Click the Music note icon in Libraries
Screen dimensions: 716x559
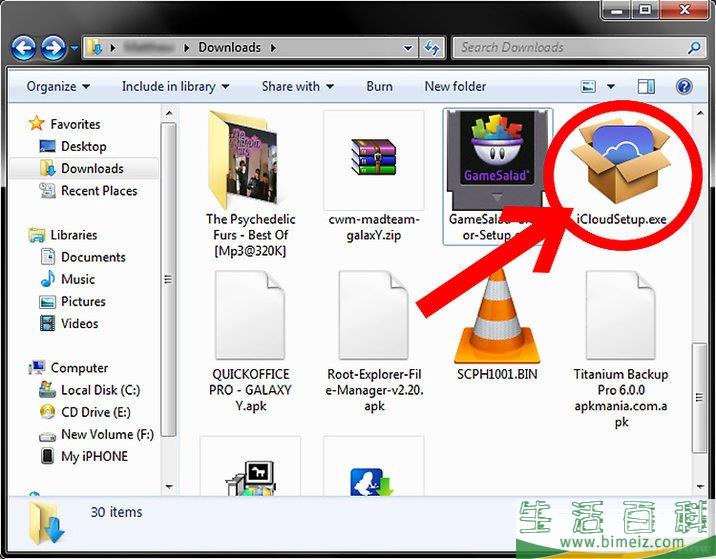tap(47, 279)
